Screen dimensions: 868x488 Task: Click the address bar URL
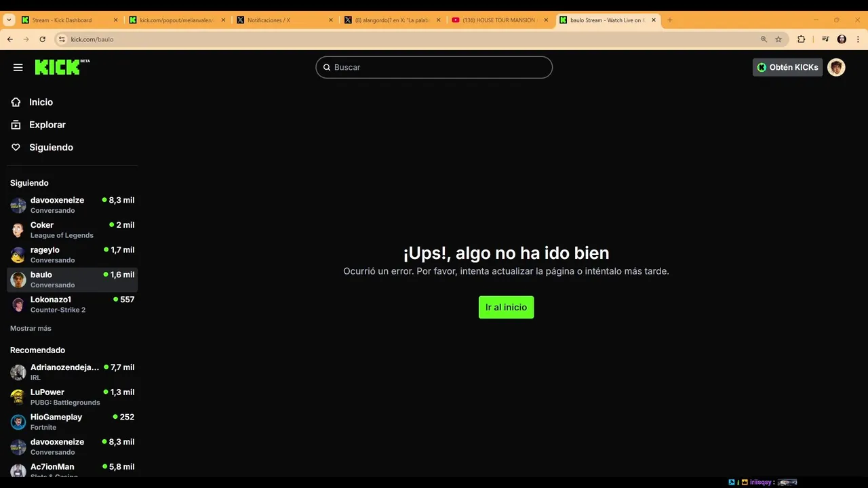(92, 39)
